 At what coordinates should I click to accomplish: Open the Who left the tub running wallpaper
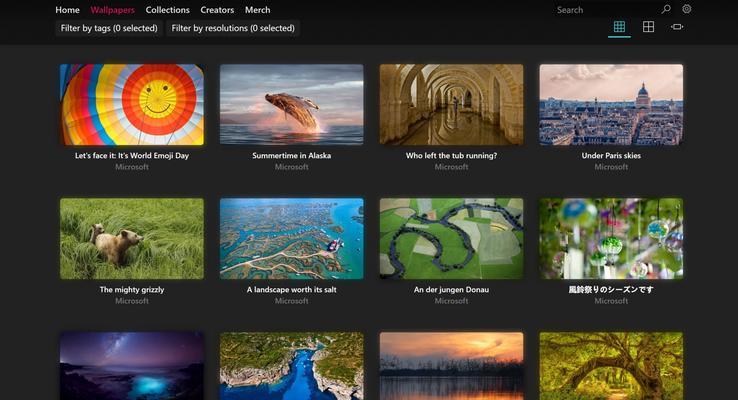pos(451,104)
